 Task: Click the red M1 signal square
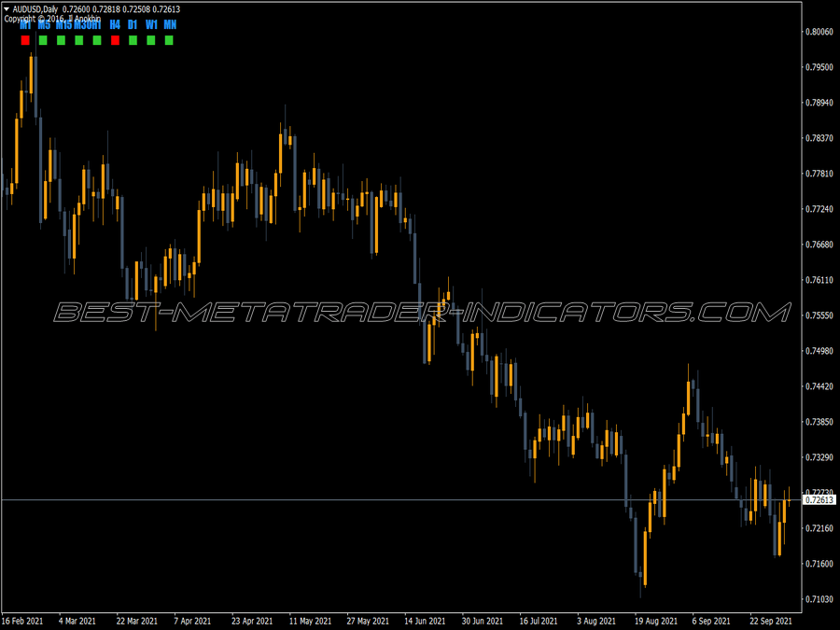25,39
